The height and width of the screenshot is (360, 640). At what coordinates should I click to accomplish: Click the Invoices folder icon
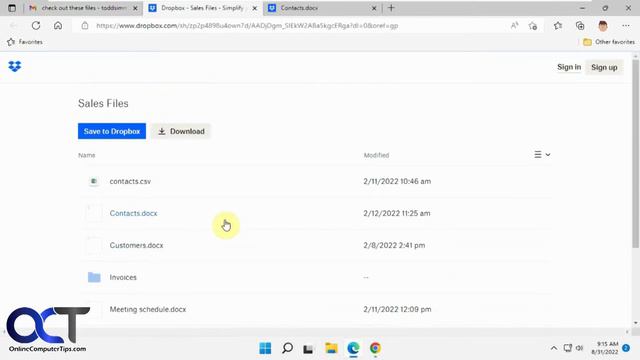point(94,277)
